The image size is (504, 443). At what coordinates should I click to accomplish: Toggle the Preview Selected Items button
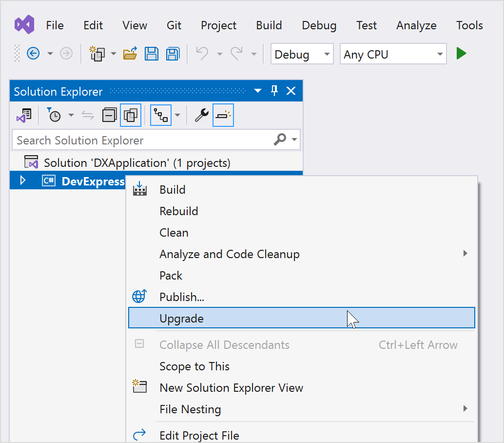[223, 115]
